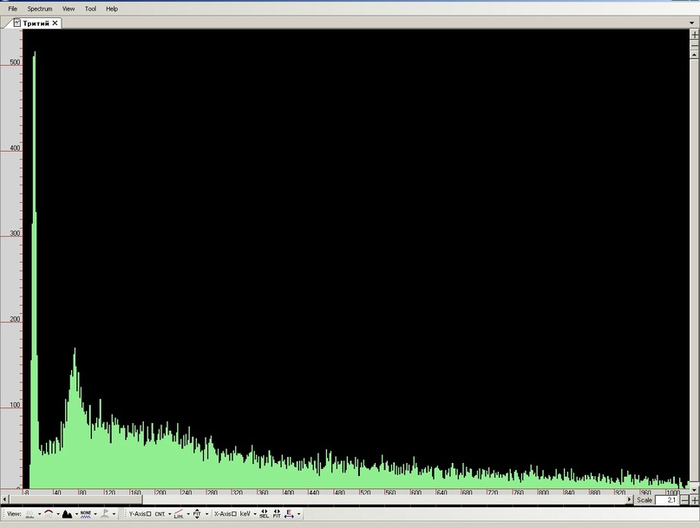Click the energy calibration E icon

point(289,513)
